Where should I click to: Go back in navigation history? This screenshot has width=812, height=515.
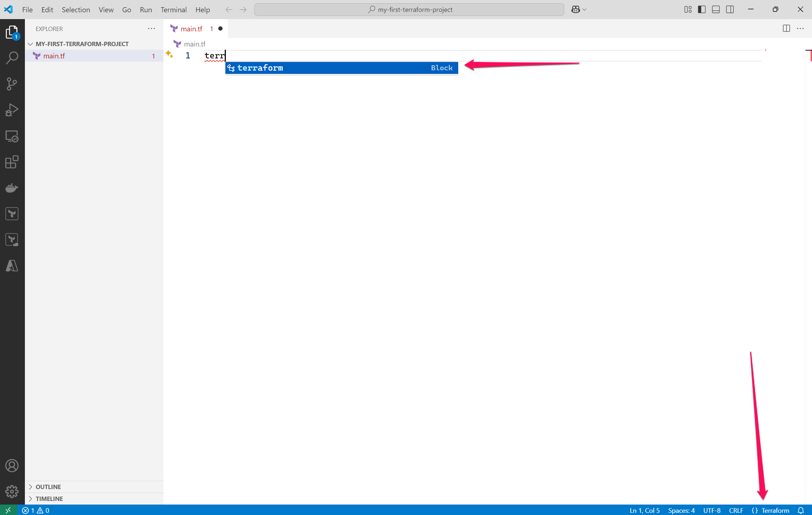tap(229, 10)
